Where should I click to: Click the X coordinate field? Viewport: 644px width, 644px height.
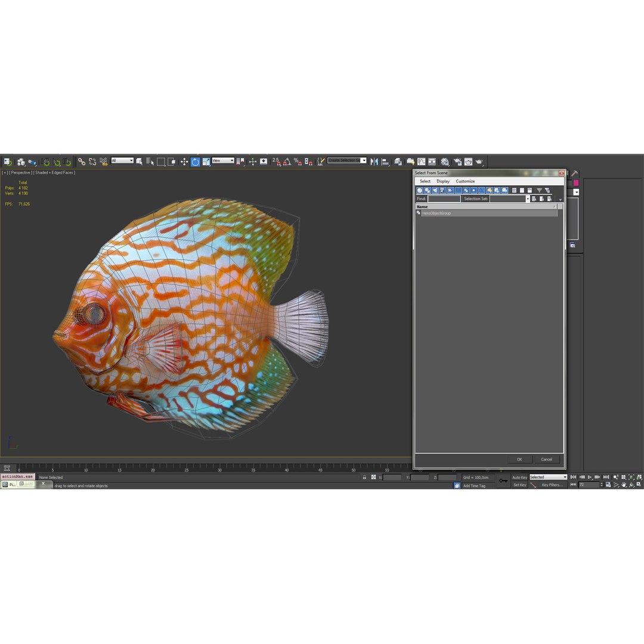pos(392,477)
